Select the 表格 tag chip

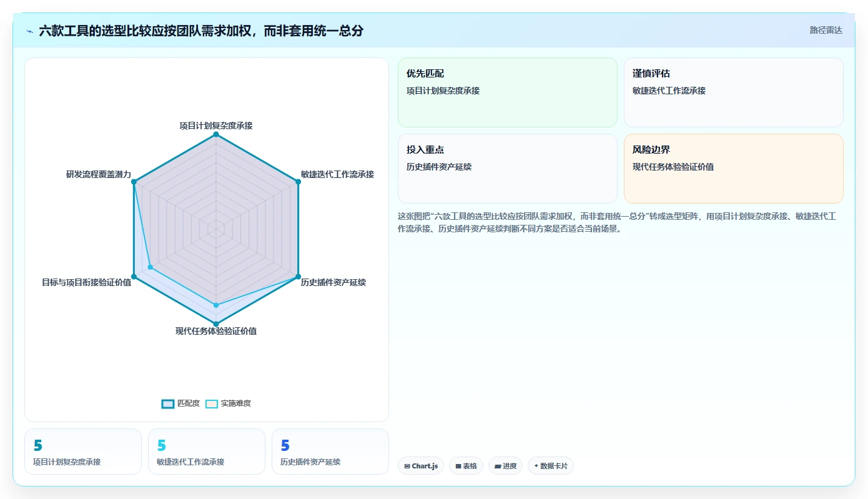466,466
